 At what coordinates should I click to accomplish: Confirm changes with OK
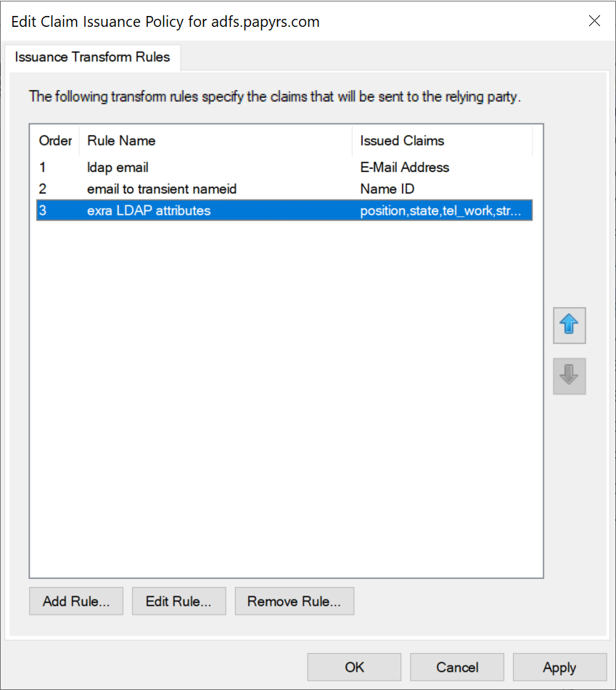354,667
